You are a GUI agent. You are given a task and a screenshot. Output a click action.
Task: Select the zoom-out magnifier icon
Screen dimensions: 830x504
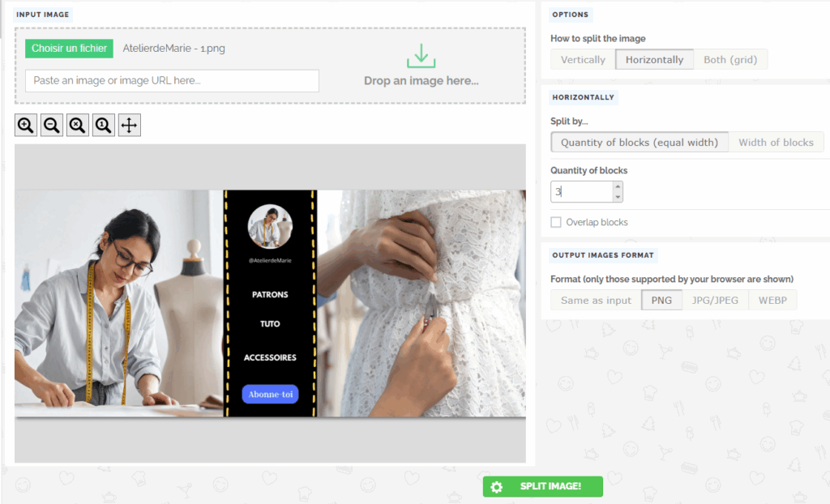[x=51, y=125]
